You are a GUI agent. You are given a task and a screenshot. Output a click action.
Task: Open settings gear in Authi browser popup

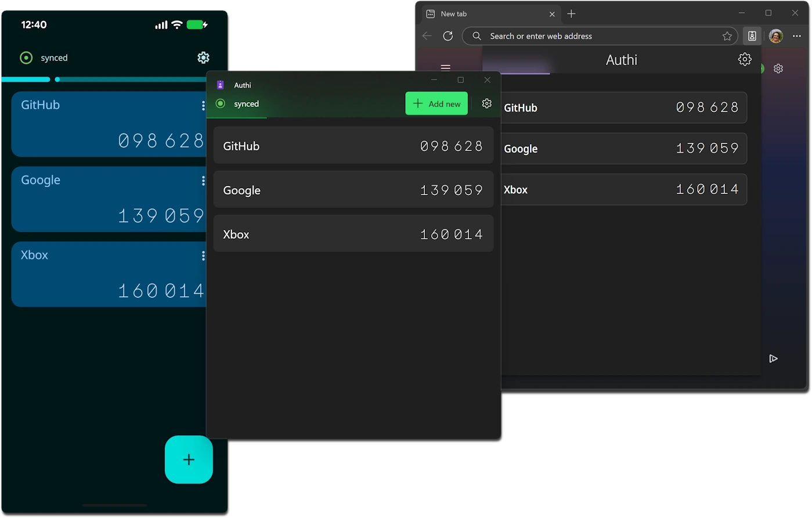pos(745,59)
